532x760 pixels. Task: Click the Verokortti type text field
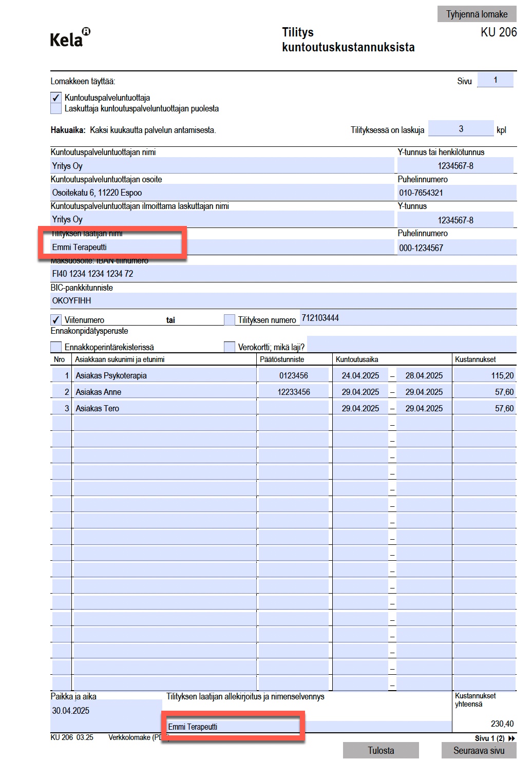411,345
